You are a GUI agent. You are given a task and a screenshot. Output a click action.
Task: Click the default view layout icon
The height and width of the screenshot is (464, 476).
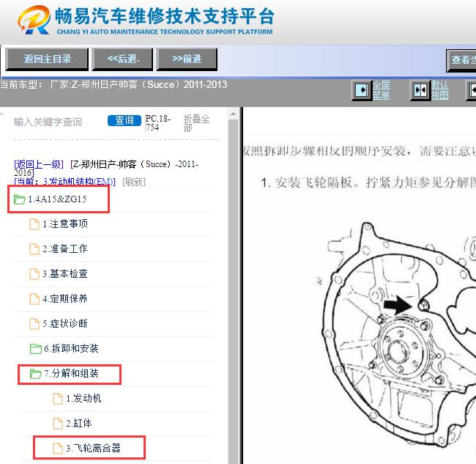420,90
